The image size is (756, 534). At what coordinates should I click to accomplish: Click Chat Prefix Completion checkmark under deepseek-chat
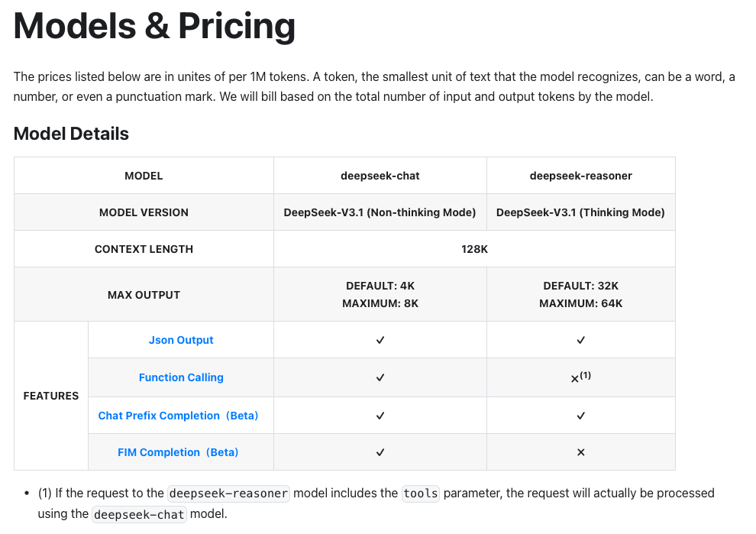point(380,416)
